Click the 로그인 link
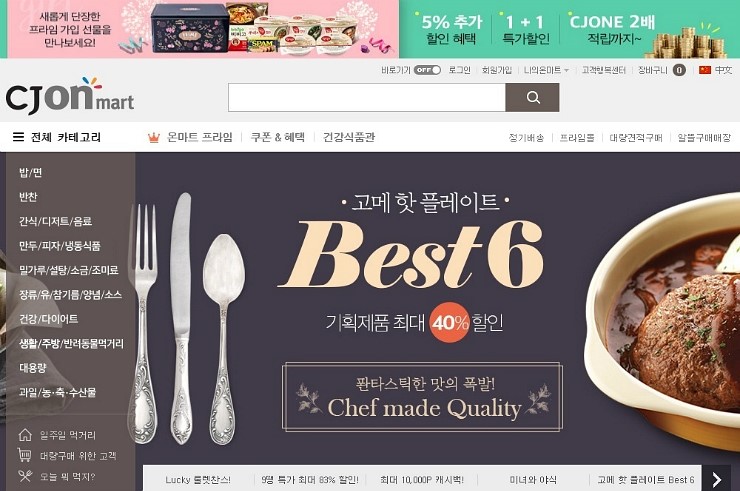This screenshot has height=491, width=740. coord(459,70)
